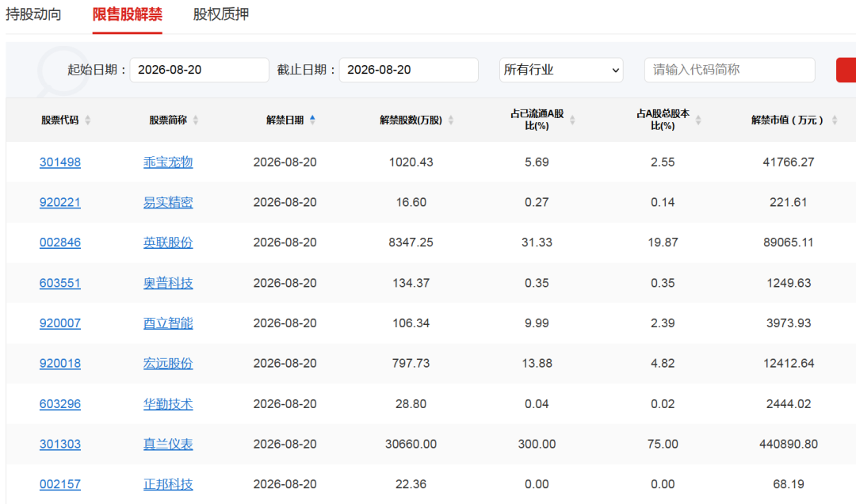Open 宏远股份 stock name link
This screenshot has height=504, width=856.
point(168,363)
